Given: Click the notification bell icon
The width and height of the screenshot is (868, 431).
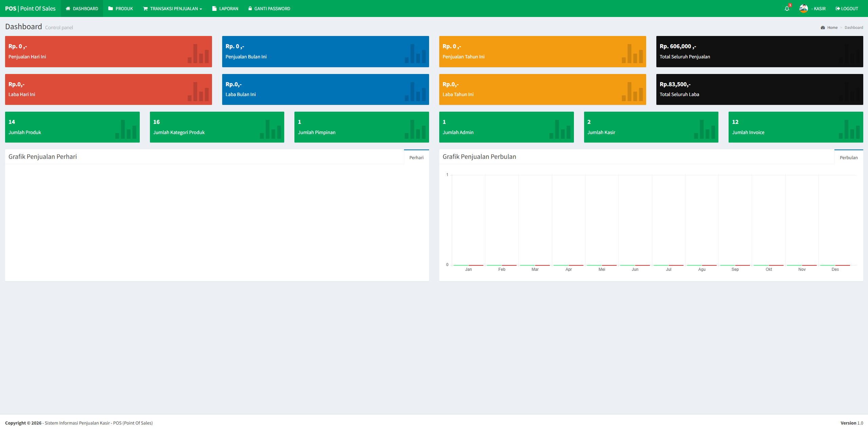Looking at the screenshot, I should coord(787,8).
